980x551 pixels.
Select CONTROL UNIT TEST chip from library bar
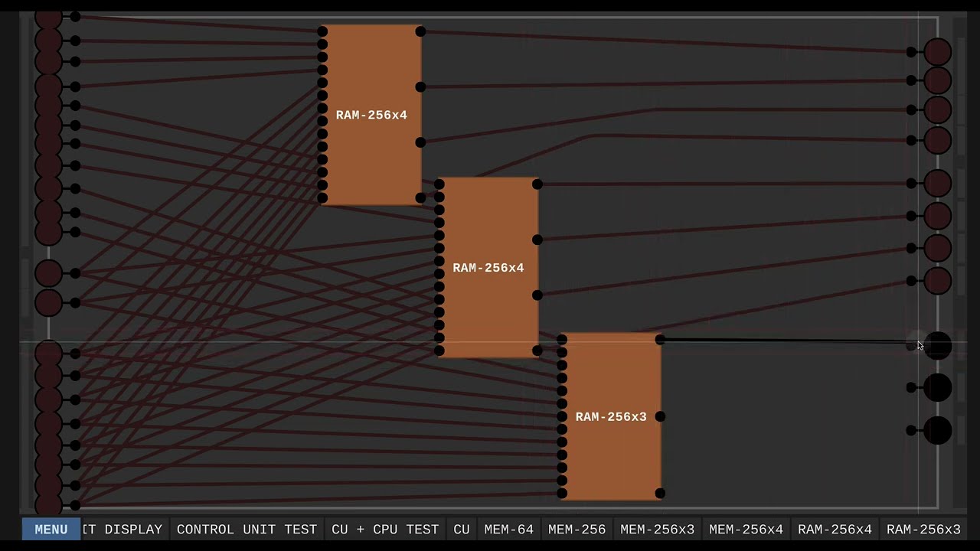247,530
